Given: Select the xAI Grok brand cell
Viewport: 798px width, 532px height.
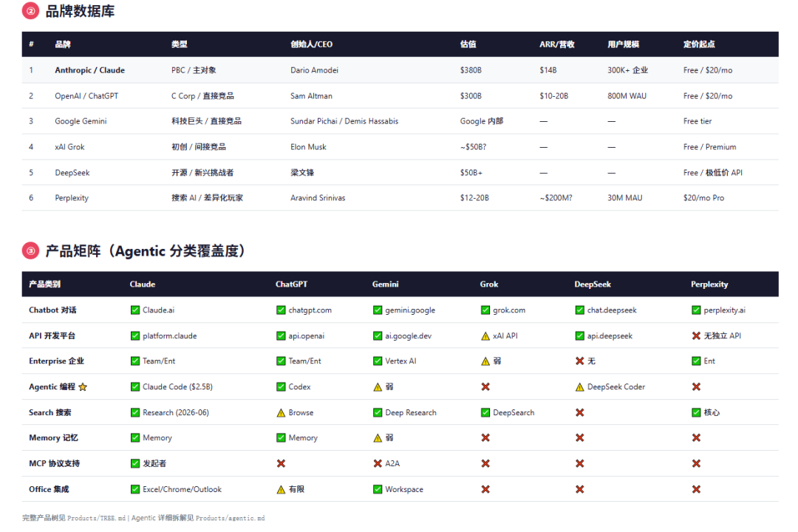Looking at the screenshot, I should [x=69, y=146].
